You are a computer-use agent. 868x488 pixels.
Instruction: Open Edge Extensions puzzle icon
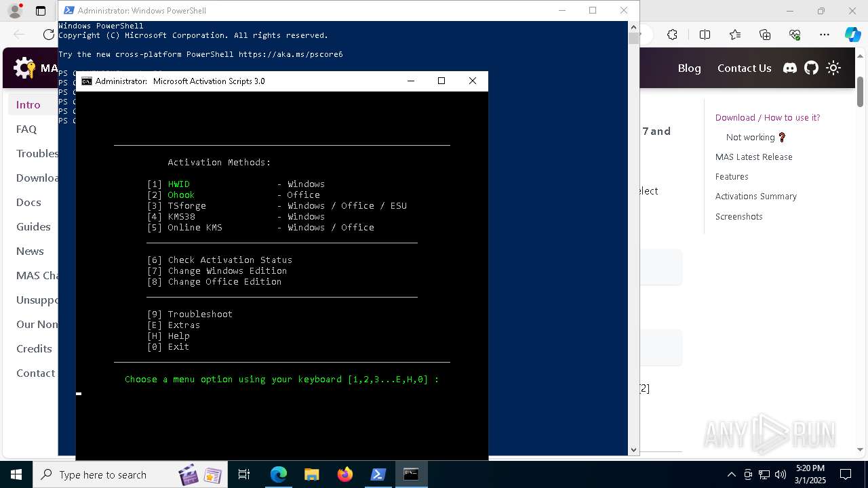pyautogui.click(x=672, y=35)
